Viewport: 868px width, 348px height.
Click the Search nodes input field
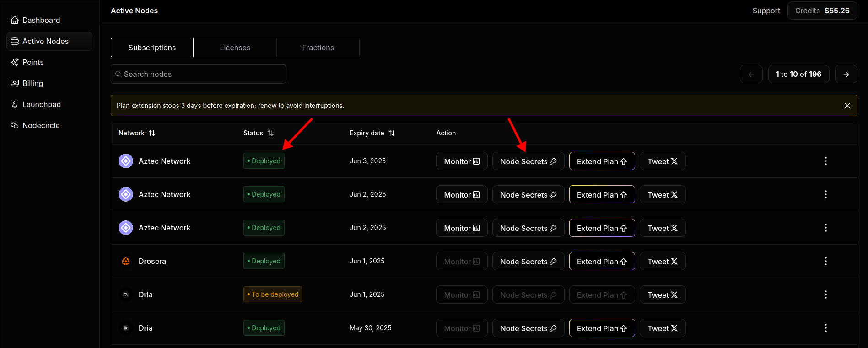point(198,74)
